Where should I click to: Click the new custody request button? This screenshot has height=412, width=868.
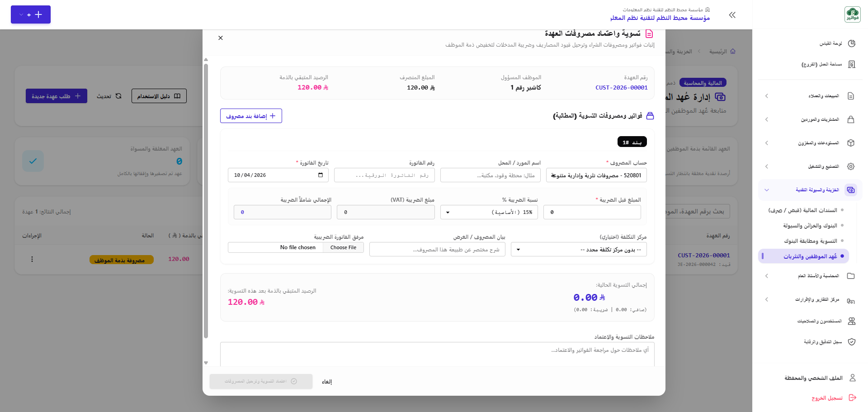(x=57, y=96)
